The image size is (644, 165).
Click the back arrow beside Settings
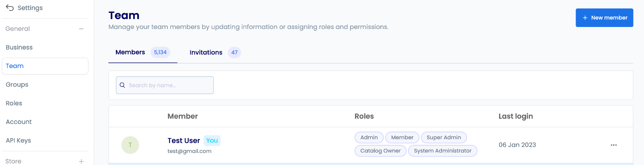tap(10, 8)
